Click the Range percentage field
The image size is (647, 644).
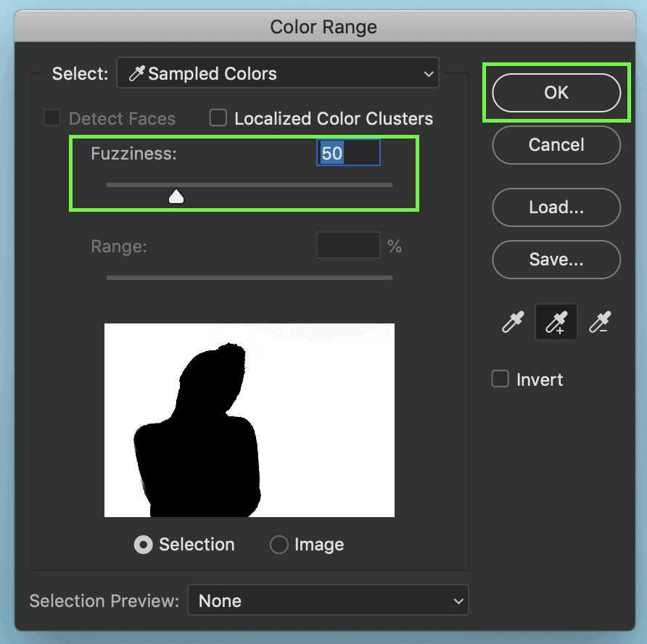pyautogui.click(x=348, y=245)
